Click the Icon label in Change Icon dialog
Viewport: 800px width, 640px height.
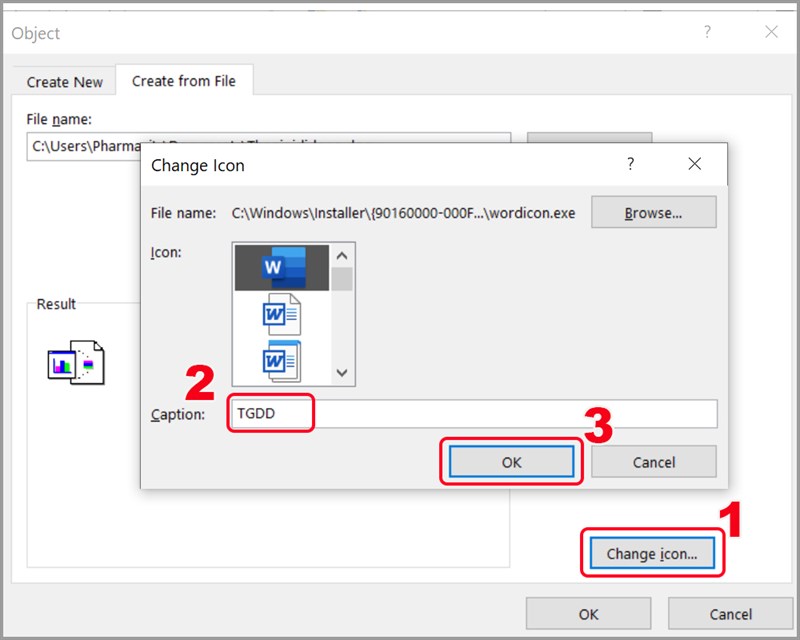(166, 252)
